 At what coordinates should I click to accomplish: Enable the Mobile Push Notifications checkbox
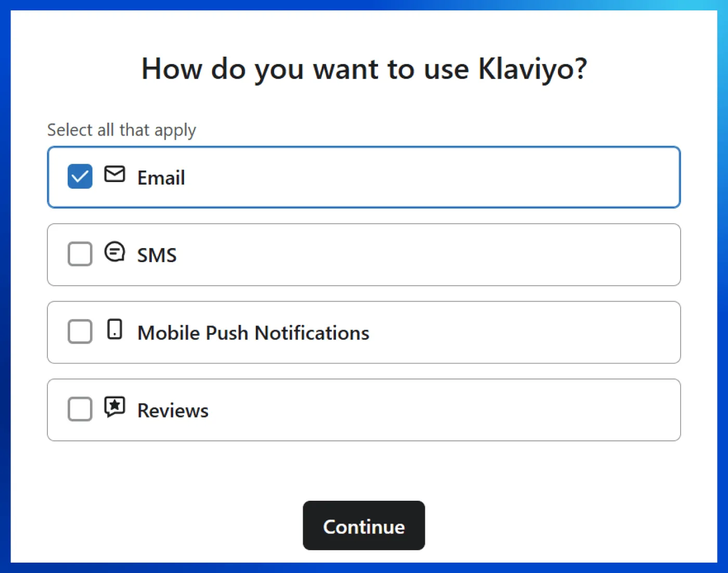pos(80,332)
